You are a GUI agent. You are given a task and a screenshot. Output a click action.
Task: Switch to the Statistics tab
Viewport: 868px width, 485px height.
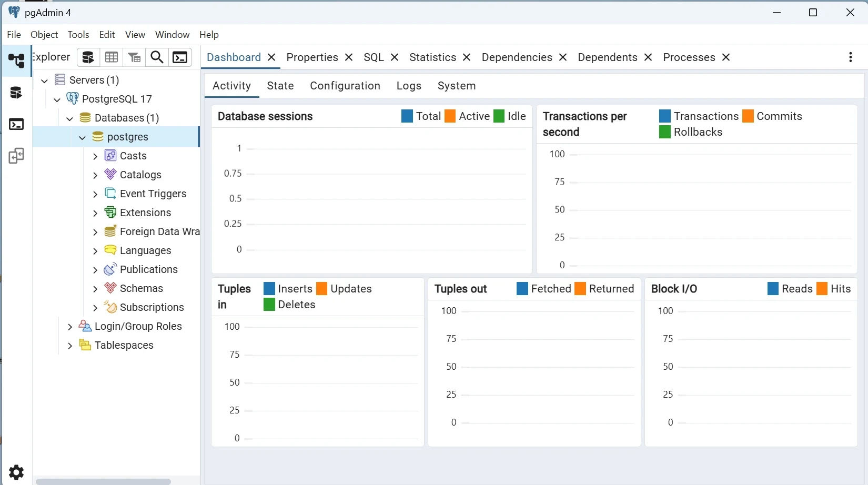(x=432, y=57)
